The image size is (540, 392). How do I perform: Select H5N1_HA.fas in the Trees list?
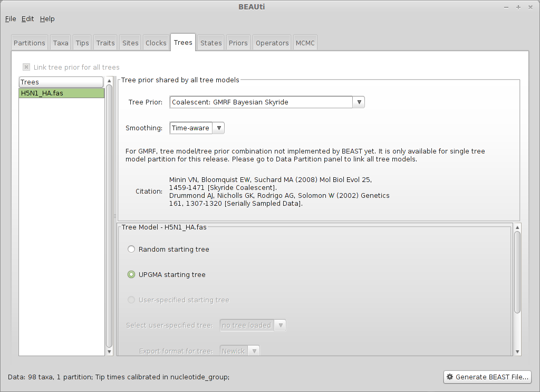click(x=61, y=93)
